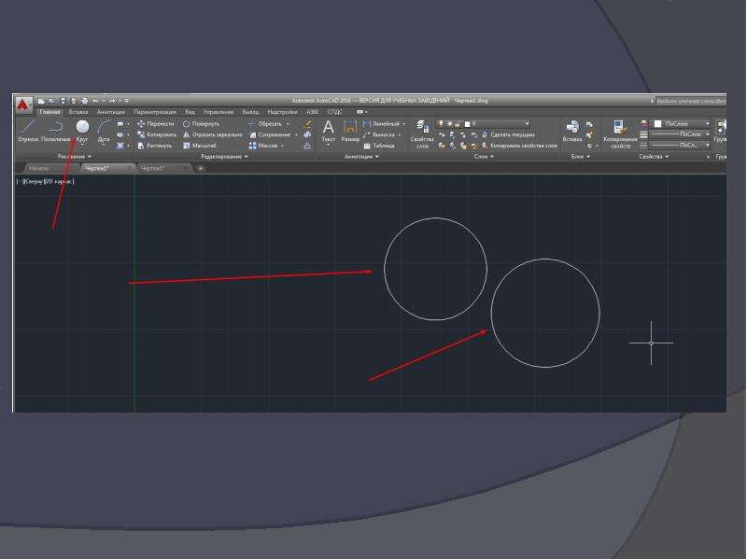Toggle the layer lightbulb on/off icon
Viewport: 747px width, 560px height.
441,123
